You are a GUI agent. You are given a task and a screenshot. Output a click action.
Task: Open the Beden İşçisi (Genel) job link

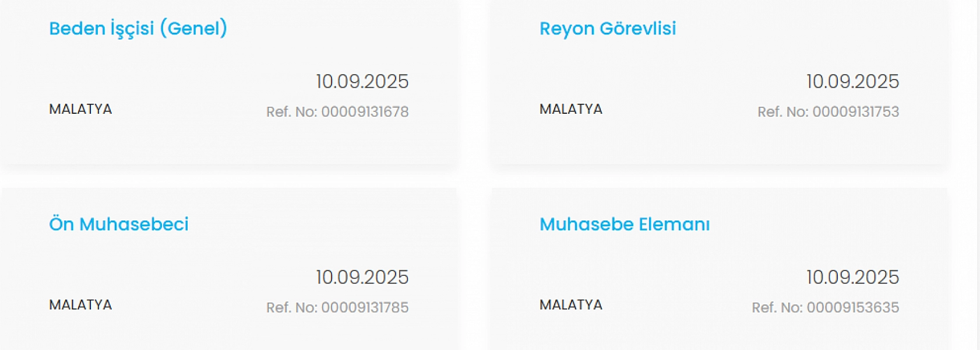138,29
